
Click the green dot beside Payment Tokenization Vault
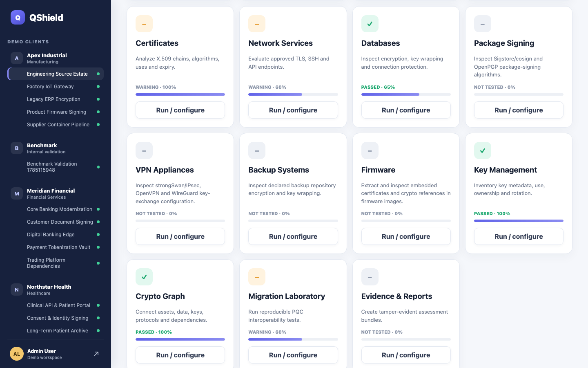pyautogui.click(x=98, y=247)
